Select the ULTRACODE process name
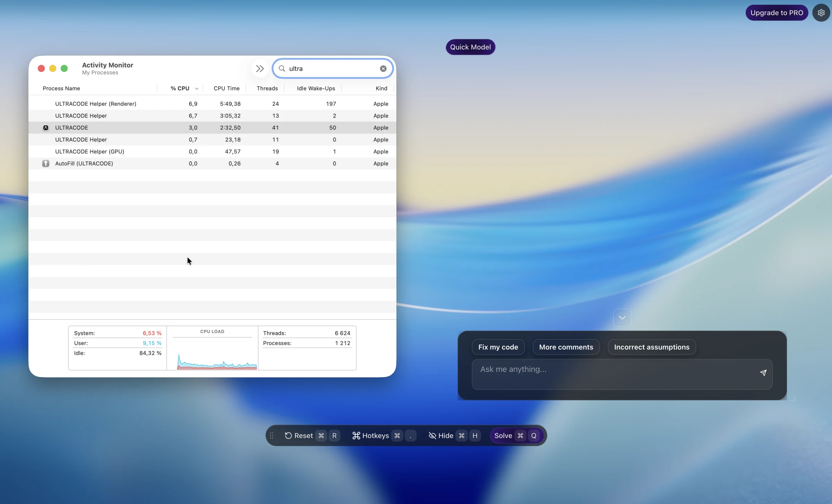The width and height of the screenshot is (832, 504). [71, 128]
